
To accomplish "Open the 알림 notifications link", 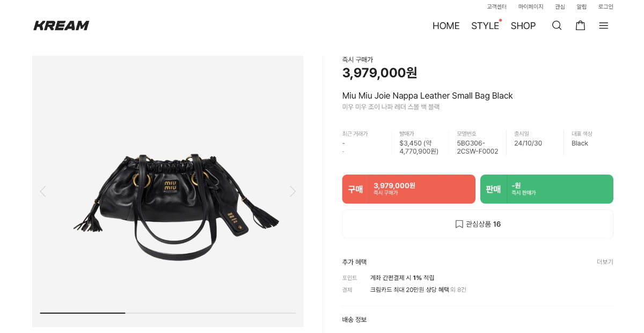I will click(x=581, y=6).
